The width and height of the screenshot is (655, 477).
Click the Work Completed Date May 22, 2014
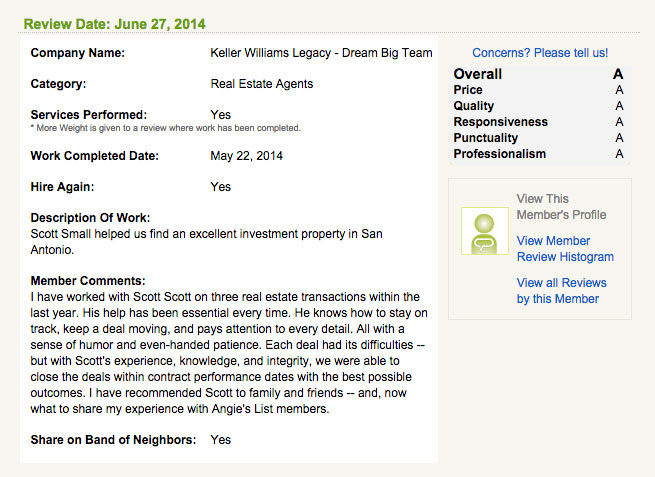(246, 156)
